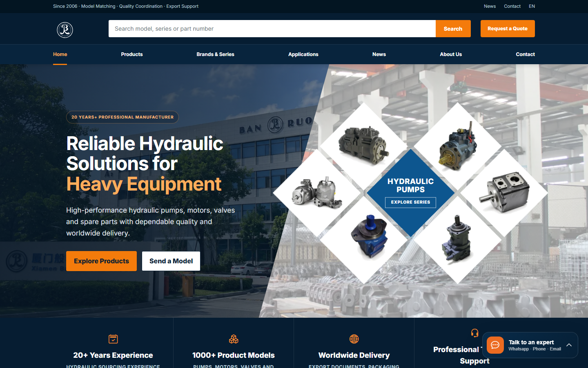Open the orange chat bubble icon
The width and height of the screenshot is (588, 368).
pyautogui.click(x=495, y=345)
